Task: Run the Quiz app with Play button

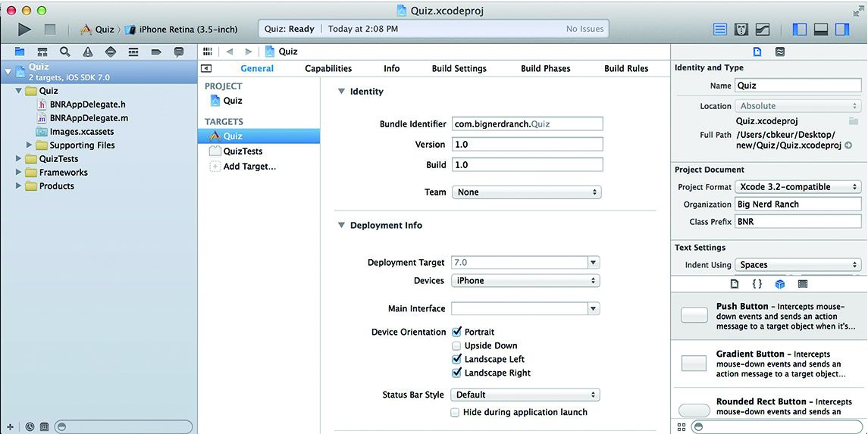Action: 24,30
